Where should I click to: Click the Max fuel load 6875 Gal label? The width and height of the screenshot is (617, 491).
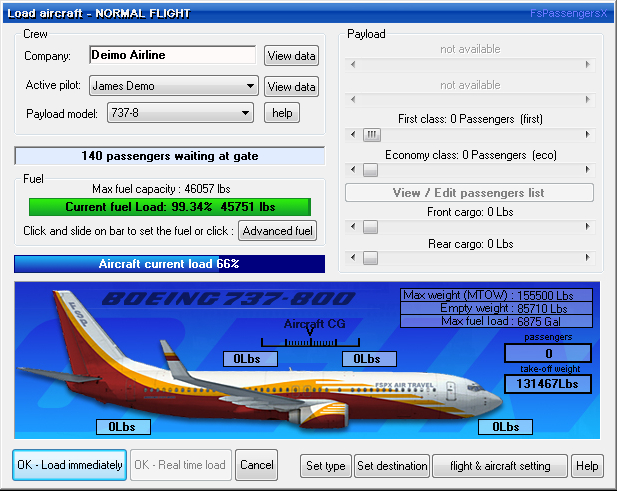coord(497,321)
